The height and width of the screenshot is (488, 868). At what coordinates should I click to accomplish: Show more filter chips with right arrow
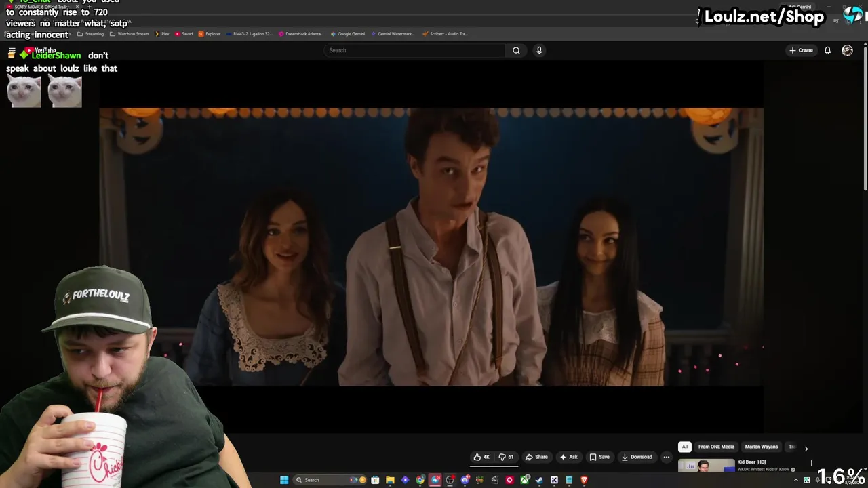pyautogui.click(x=806, y=448)
